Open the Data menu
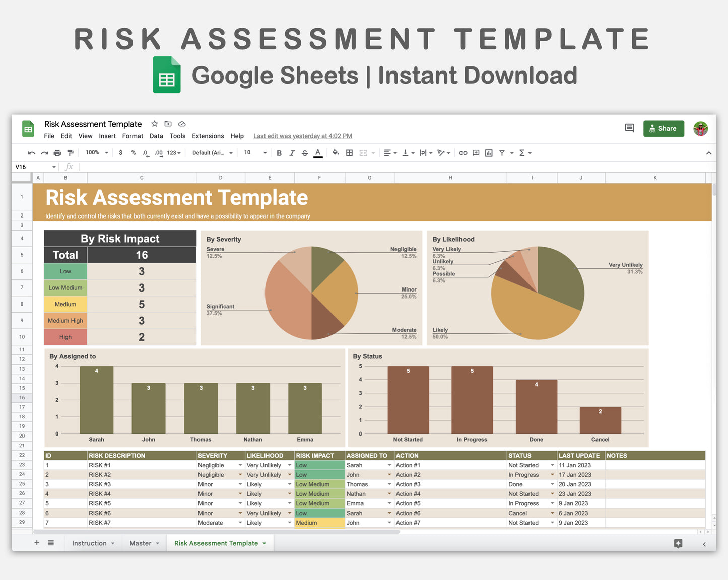The image size is (728, 580). coord(156,136)
